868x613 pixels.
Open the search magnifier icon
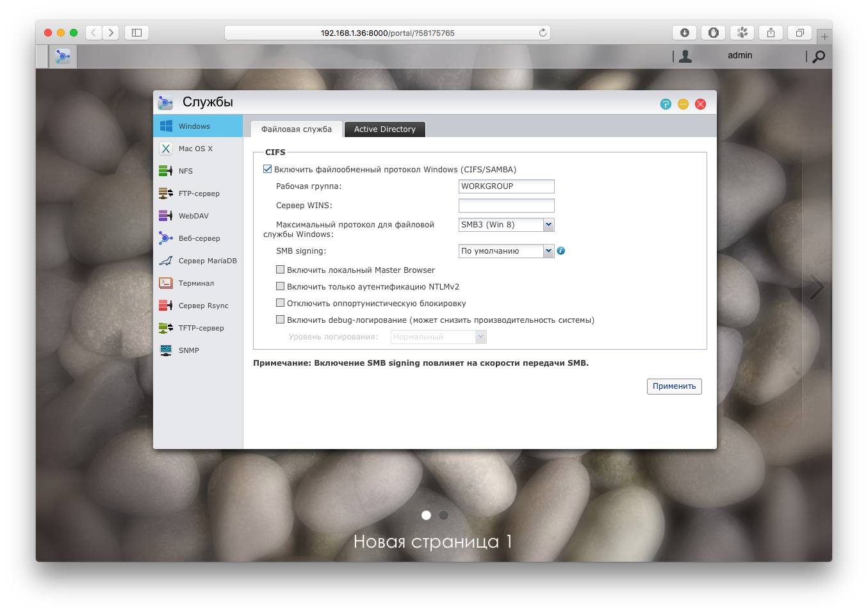819,57
